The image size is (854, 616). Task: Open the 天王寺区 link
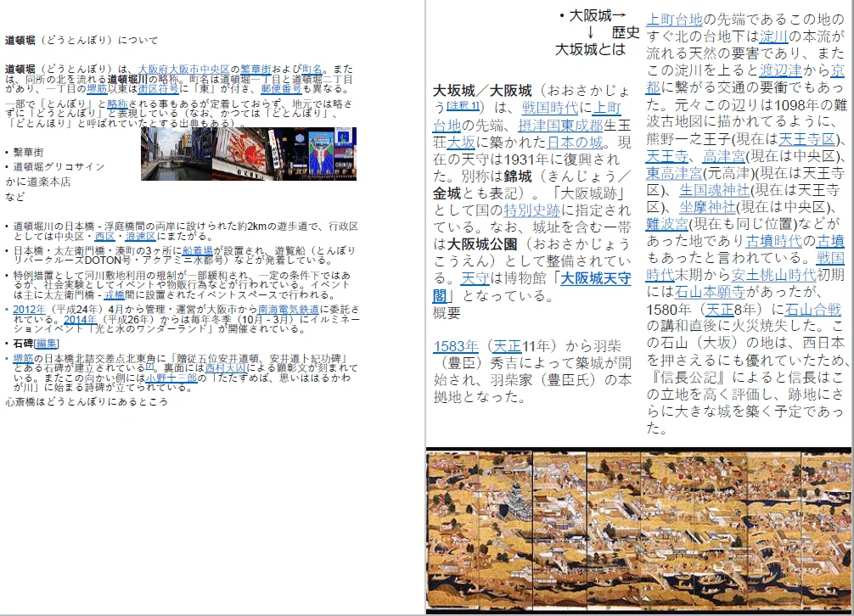pos(807,139)
